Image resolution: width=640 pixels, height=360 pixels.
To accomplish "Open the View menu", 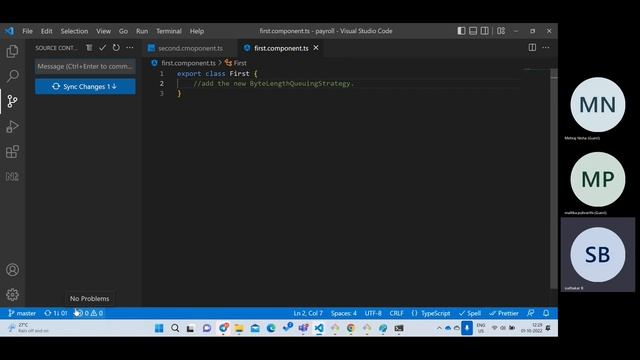I will 103,31.
